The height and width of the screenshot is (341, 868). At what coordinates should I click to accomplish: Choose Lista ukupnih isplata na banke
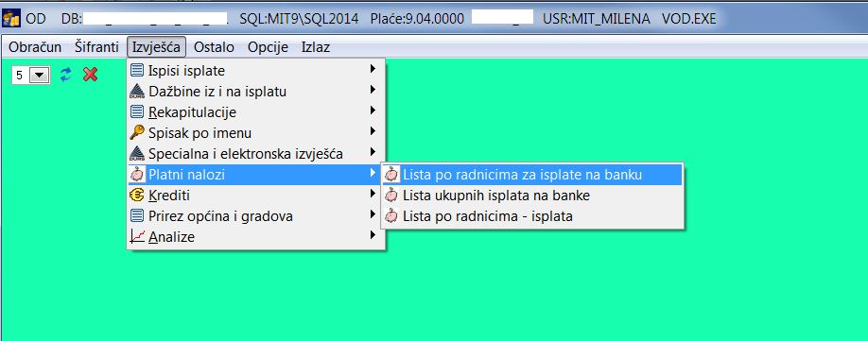[532, 196]
